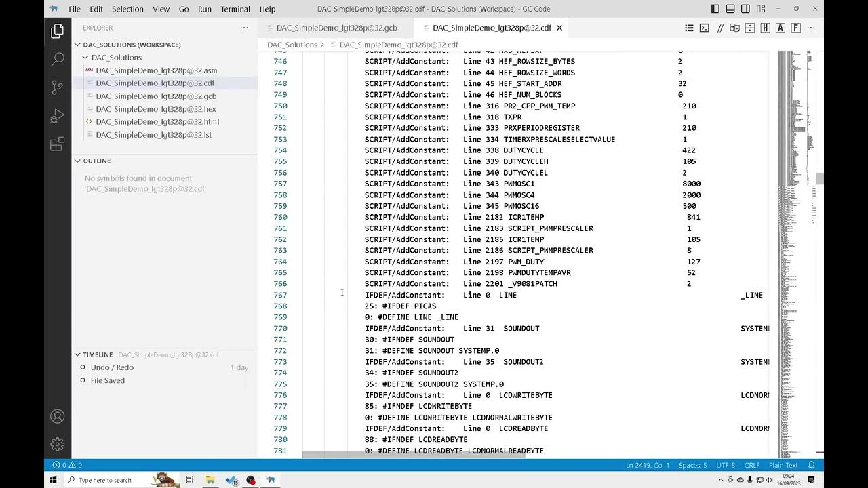
Task: Click Ln 2419, Col 1 status
Action: tap(648, 465)
